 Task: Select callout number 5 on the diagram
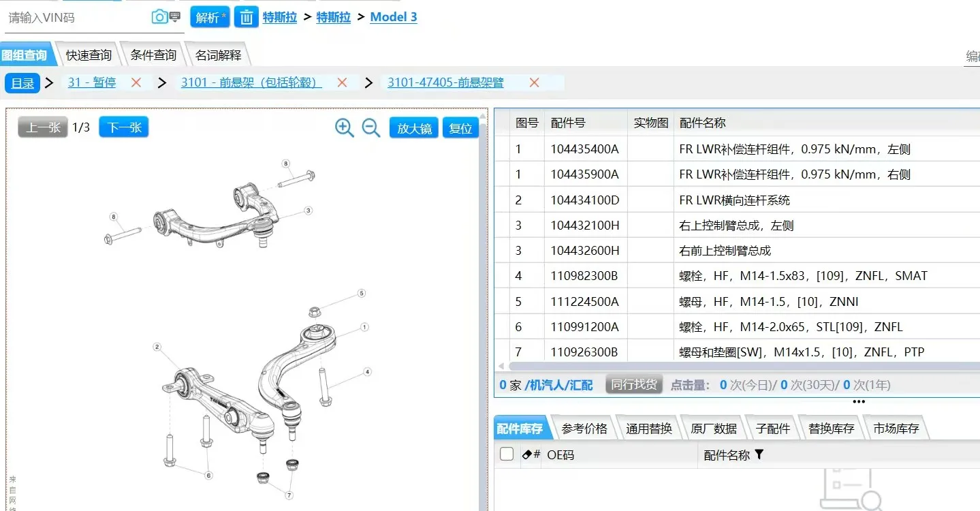coord(362,294)
